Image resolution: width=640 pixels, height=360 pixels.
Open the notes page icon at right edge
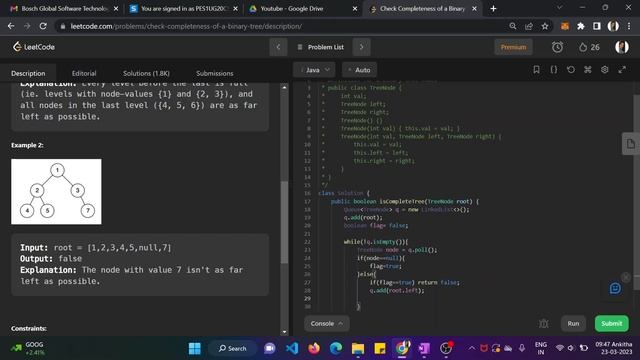point(631,144)
